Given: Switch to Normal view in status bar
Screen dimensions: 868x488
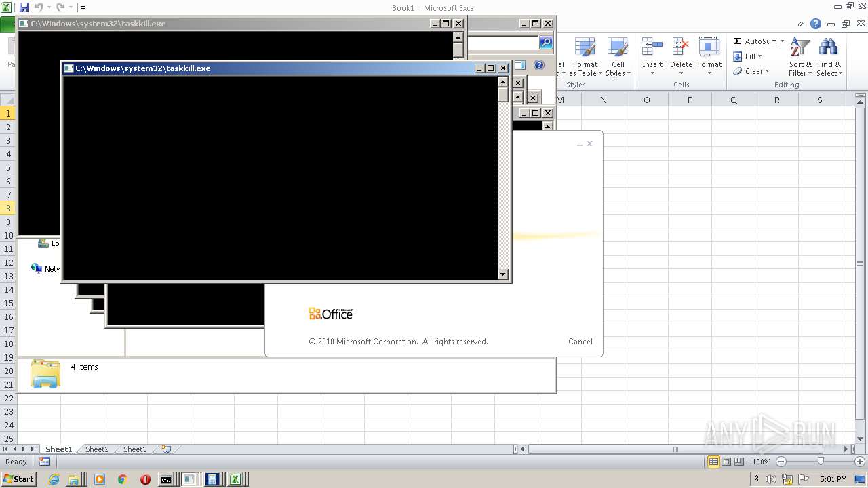Looking at the screenshot, I should click(x=713, y=462).
